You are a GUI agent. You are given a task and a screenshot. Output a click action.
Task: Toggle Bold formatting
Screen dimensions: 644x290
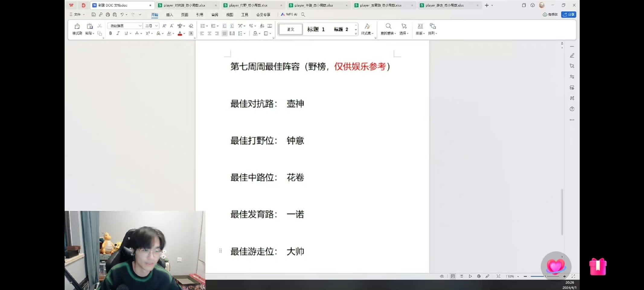[x=111, y=34]
